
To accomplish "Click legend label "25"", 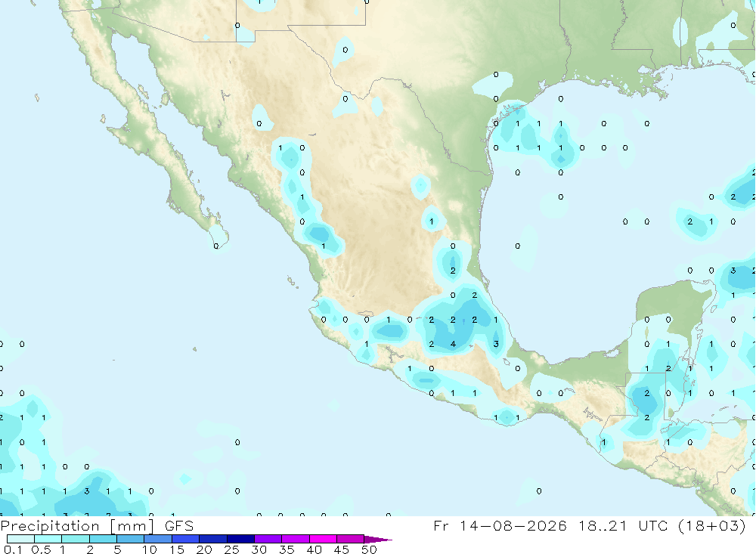I will click(232, 549).
